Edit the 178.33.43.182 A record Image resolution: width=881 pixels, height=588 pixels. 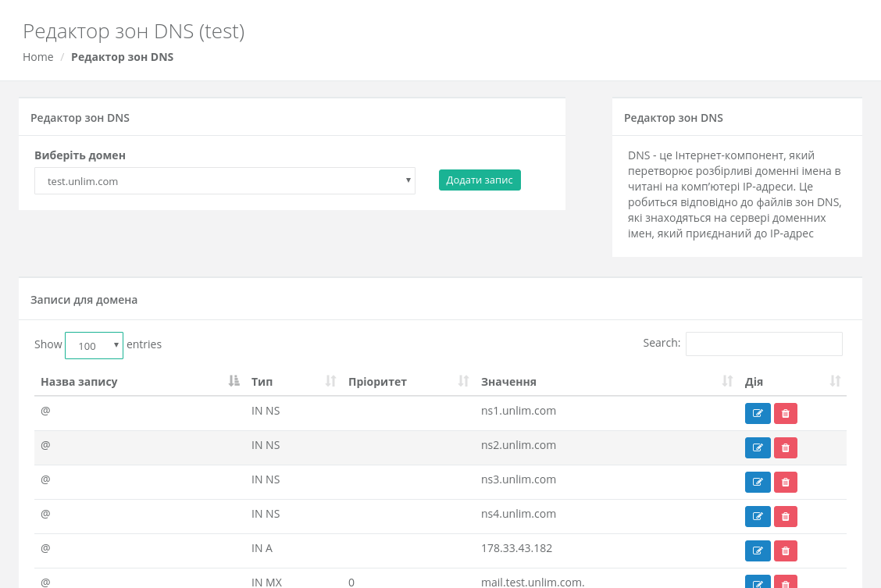tap(757, 551)
